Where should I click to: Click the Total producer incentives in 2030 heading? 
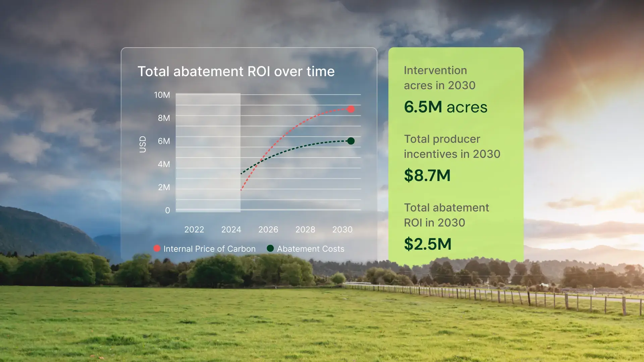452,146
